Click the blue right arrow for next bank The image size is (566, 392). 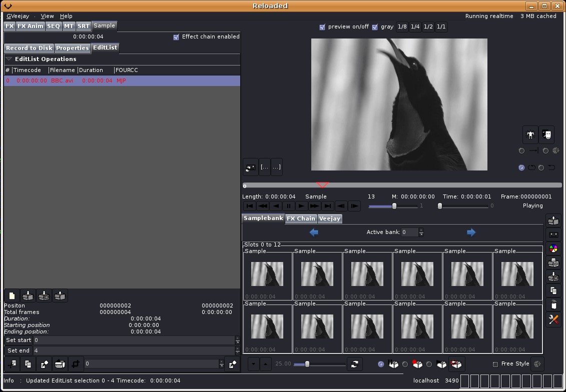(471, 232)
